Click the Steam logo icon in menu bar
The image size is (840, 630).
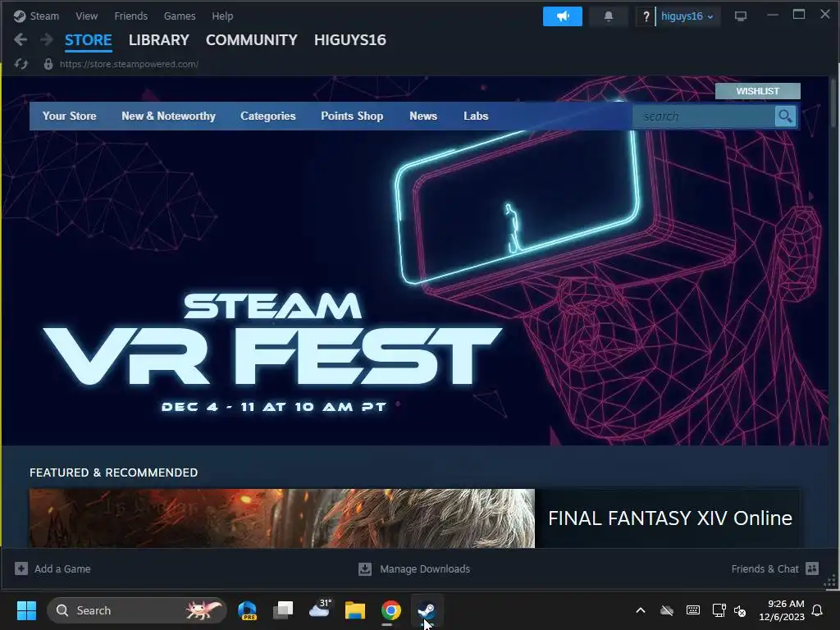point(20,16)
